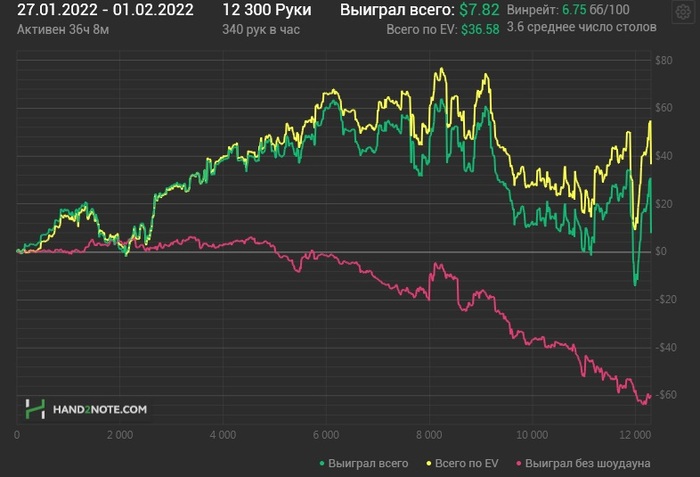
Task: Click 'Активен 36ч 8м' active time text
Action: click(63, 29)
